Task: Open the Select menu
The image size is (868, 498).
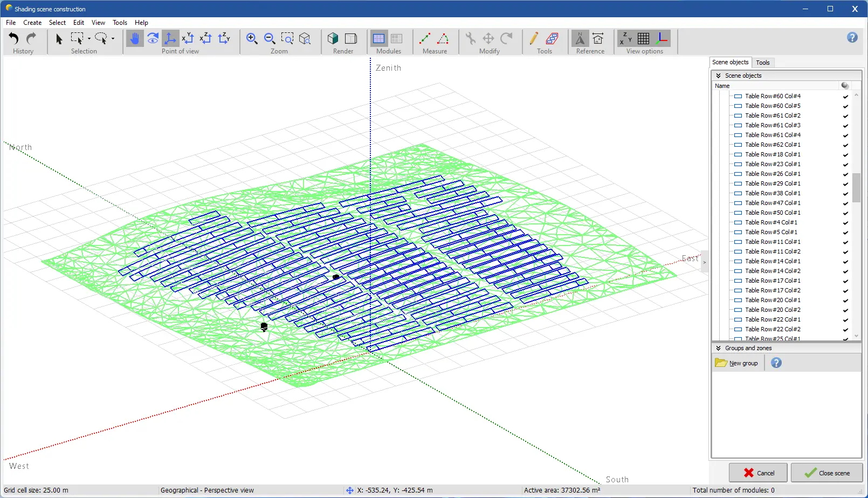Action: tap(57, 23)
